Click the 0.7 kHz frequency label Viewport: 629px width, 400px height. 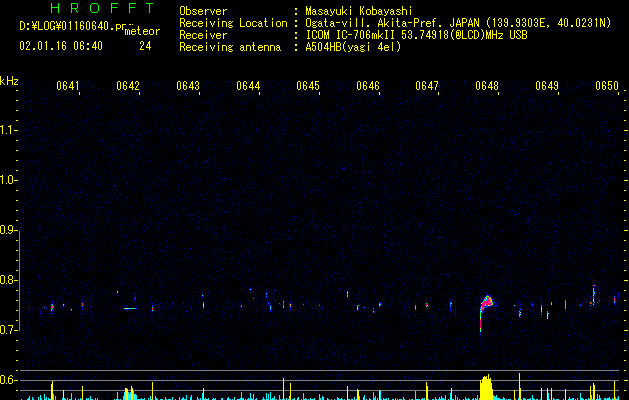8,330
